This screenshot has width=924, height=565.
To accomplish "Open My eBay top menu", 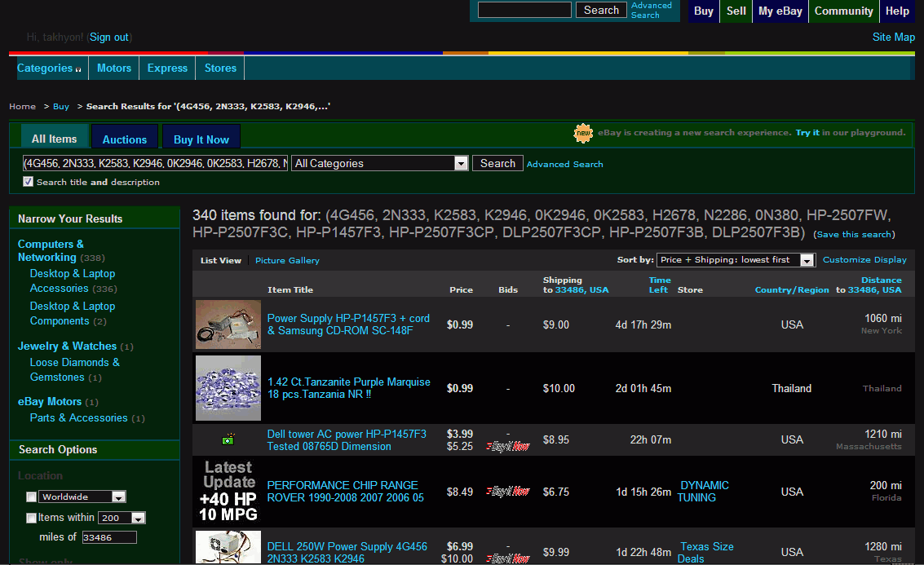I will (780, 11).
